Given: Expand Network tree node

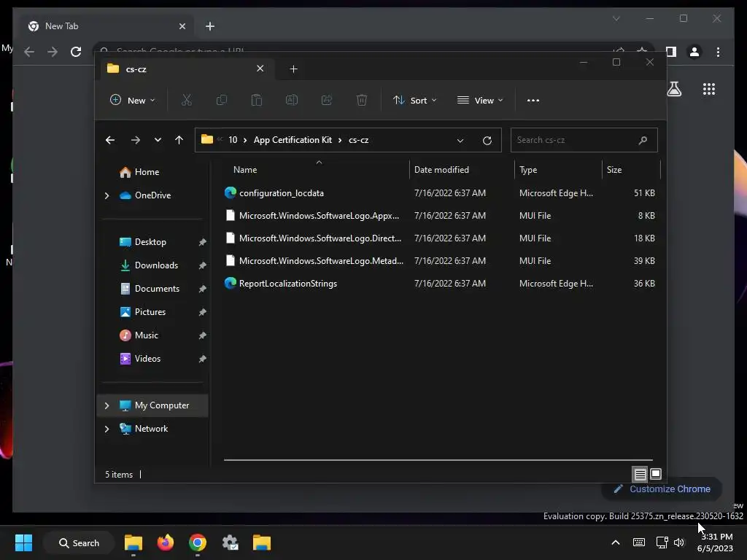Looking at the screenshot, I should point(107,429).
